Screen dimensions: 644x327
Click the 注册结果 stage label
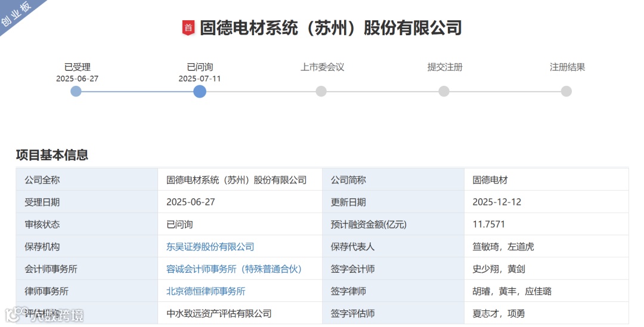click(567, 67)
